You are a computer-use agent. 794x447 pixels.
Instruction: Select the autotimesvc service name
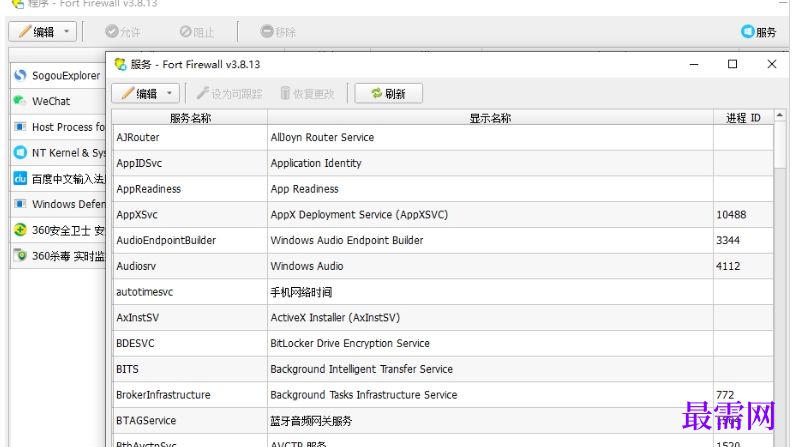coord(145,292)
